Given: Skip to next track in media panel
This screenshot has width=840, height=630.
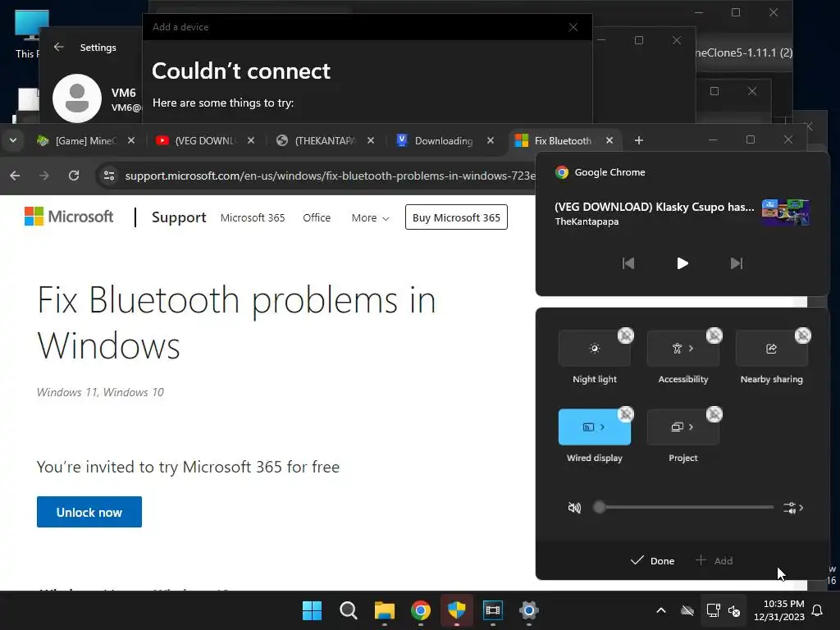Looking at the screenshot, I should point(737,263).
